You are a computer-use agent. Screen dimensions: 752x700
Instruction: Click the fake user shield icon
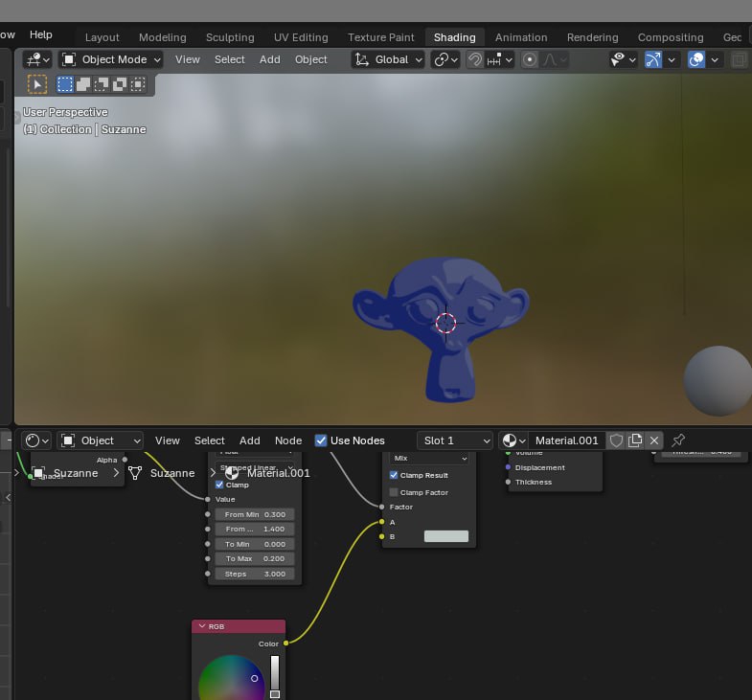pos(617,440)
